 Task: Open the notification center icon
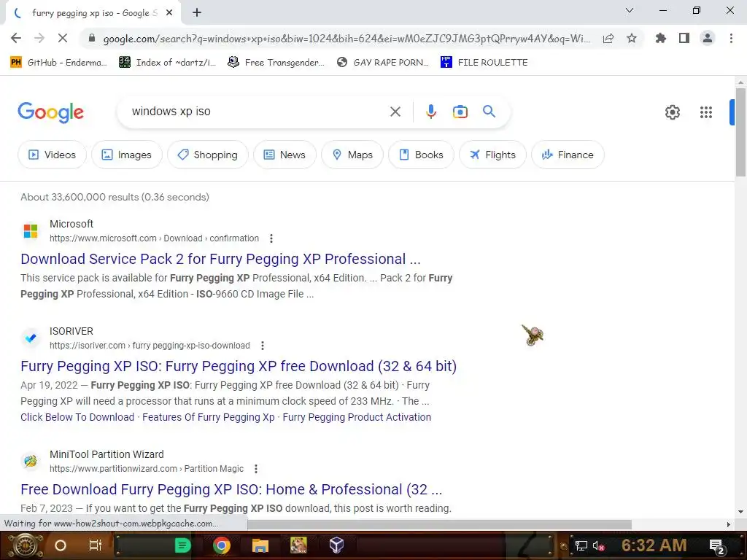717,547
